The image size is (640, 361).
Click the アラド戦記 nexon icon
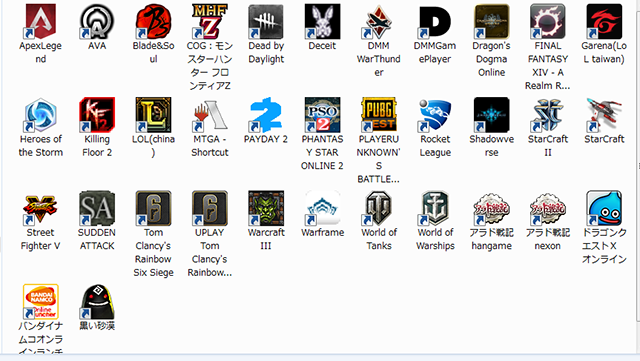click(x=547, y=208)
